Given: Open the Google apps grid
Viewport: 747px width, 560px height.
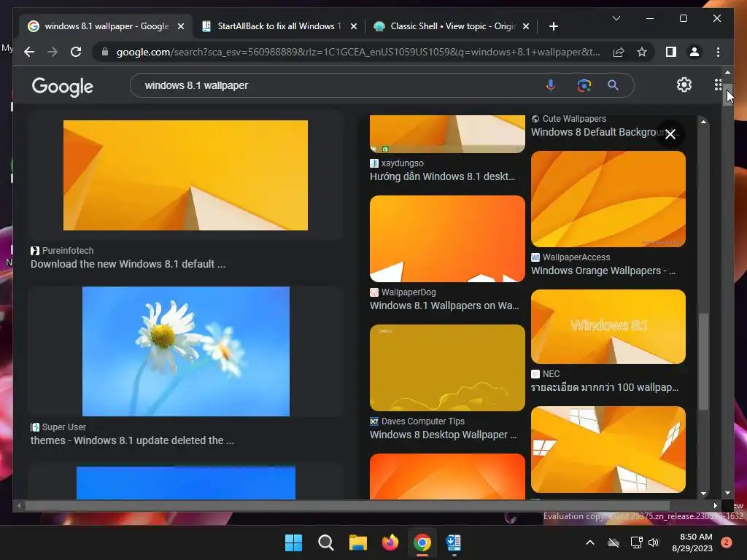Looking at the screenshot, I should click(x=718, y=85).
